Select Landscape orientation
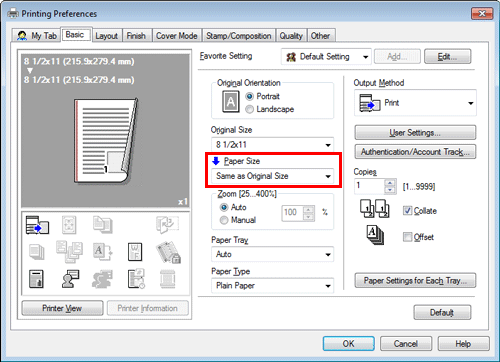The height and width of the screenshot is (362, 500). coord(249,109)
